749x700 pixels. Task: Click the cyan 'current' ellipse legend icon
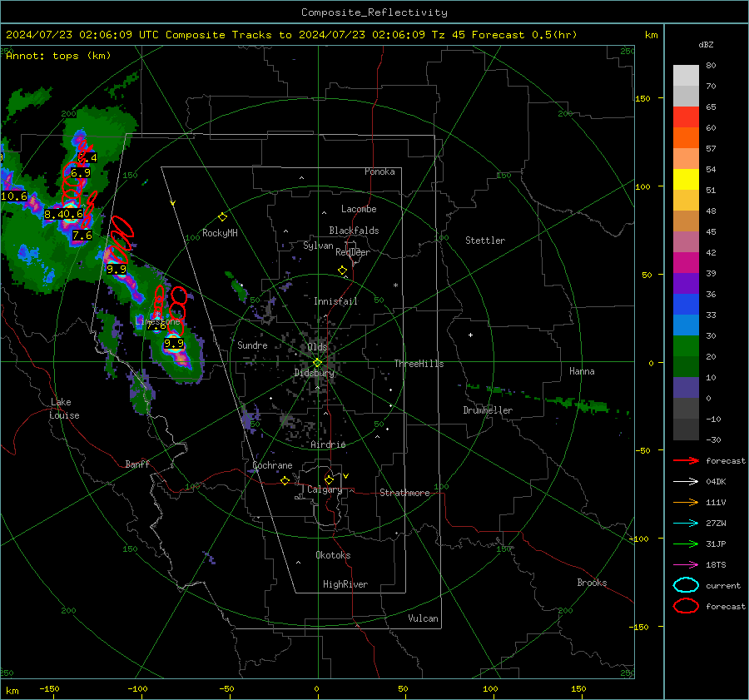pyautogui.click(x=686, y=585)
